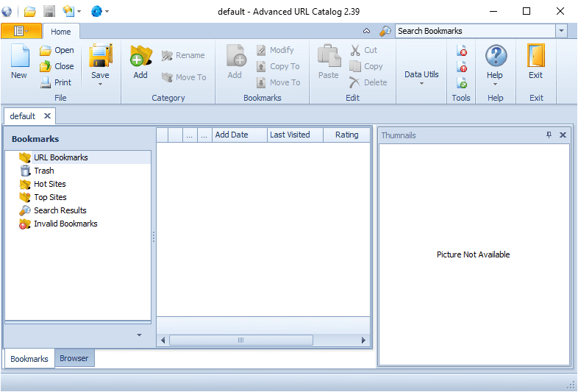The image size is (578, 392).
Task: Sort by Add Date column header
Action: click(240, 135)
